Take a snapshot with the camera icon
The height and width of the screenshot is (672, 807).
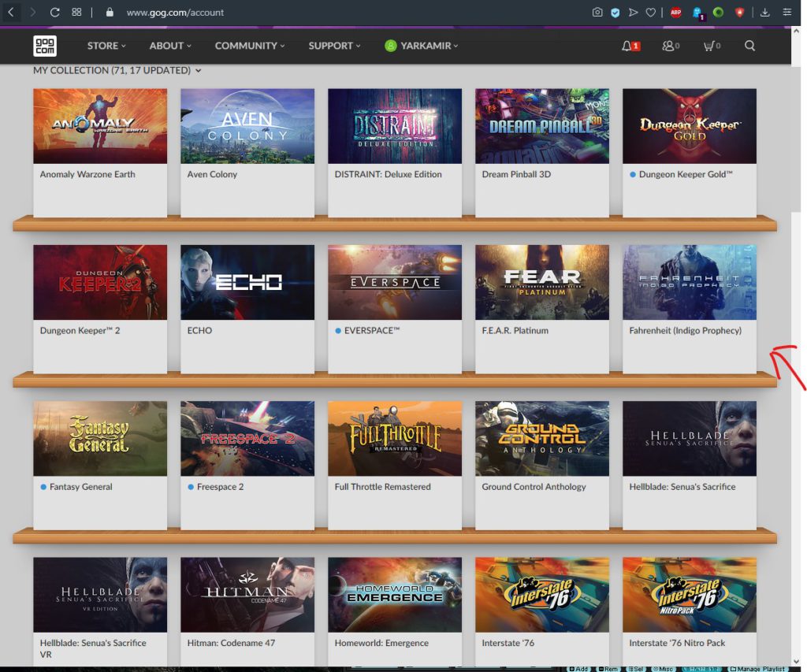coord(597,12)
